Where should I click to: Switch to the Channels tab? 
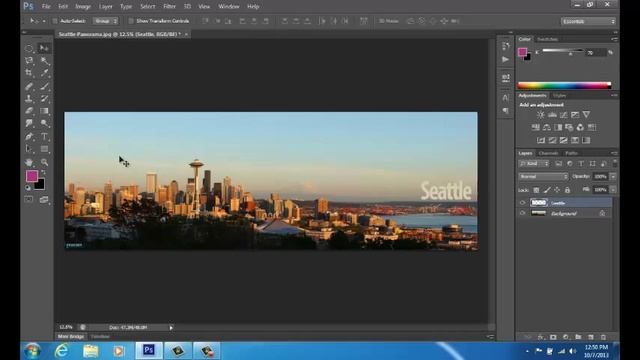(x=548, y=153)
